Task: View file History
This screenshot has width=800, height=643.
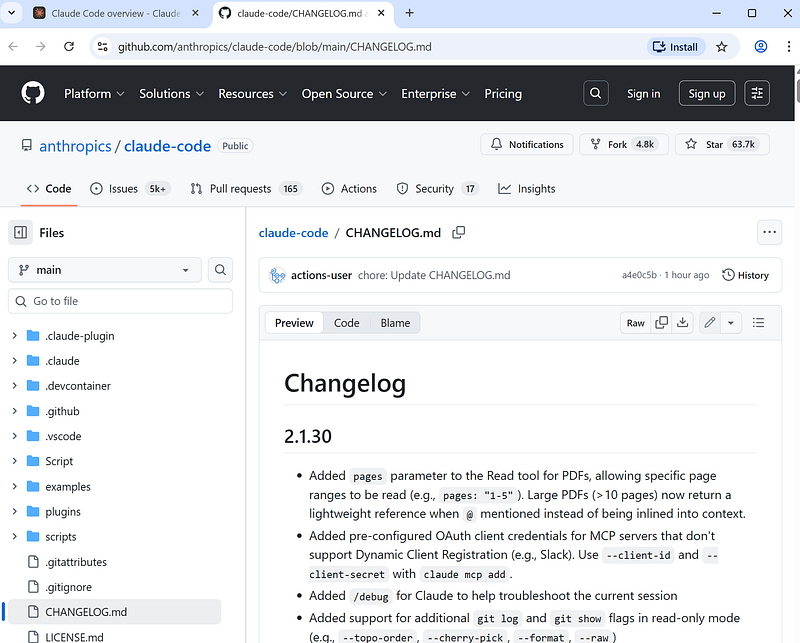Action: (x=745, y=275)
